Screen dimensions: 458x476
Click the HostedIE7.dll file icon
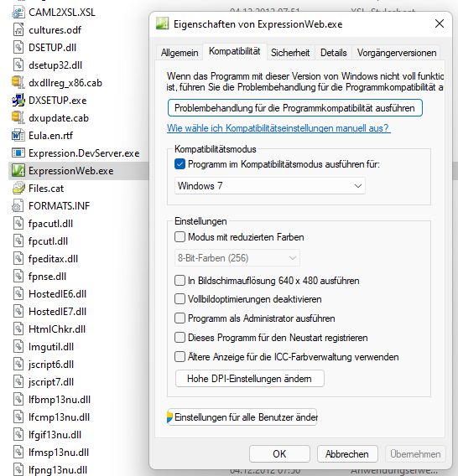pos(18,312)
